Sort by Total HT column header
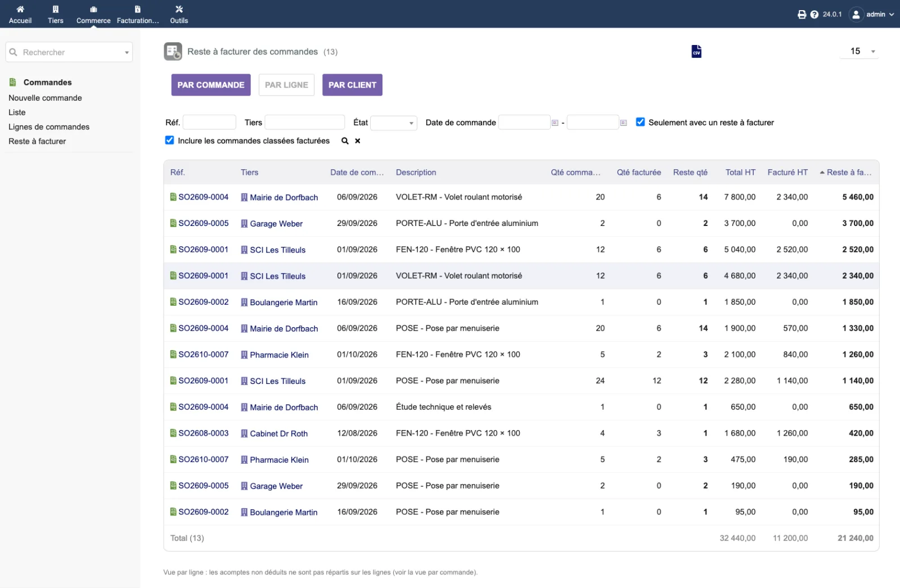 [x=740, y=173]
